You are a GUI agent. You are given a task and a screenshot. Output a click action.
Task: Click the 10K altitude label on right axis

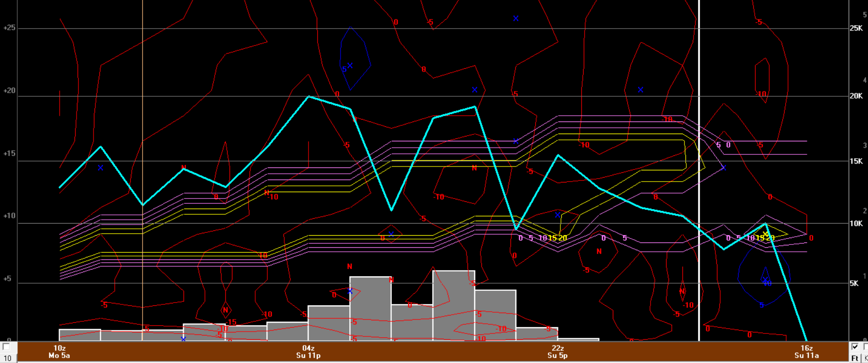point(856,224)
